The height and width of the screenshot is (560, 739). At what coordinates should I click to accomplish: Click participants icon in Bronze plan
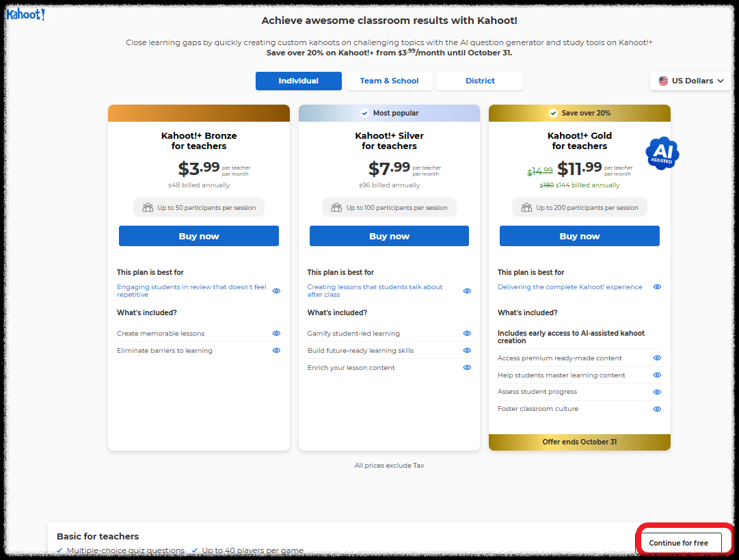[x=148, y=207]
